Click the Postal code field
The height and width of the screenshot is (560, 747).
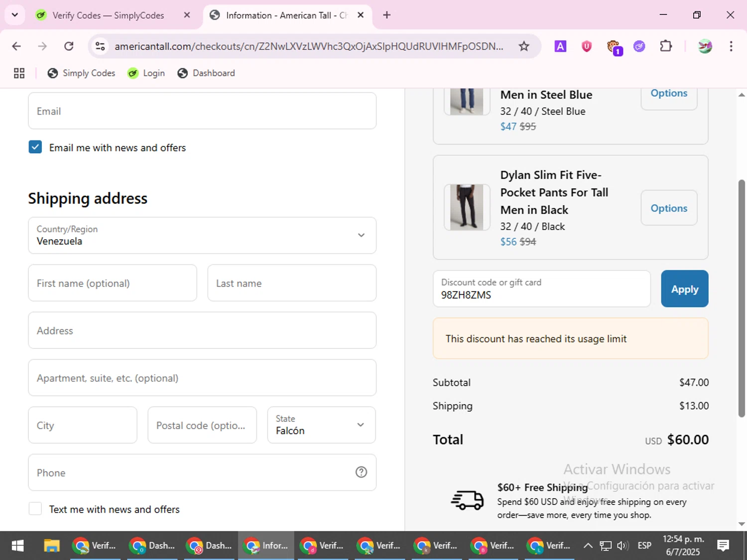tap(202, 425)
